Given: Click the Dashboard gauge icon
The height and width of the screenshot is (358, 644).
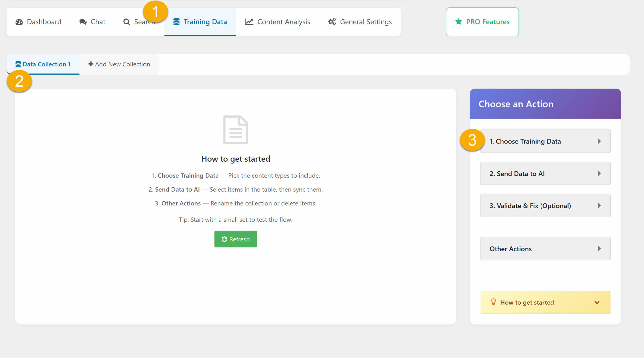Looking at the screenshot, I should tap(19, 22).
